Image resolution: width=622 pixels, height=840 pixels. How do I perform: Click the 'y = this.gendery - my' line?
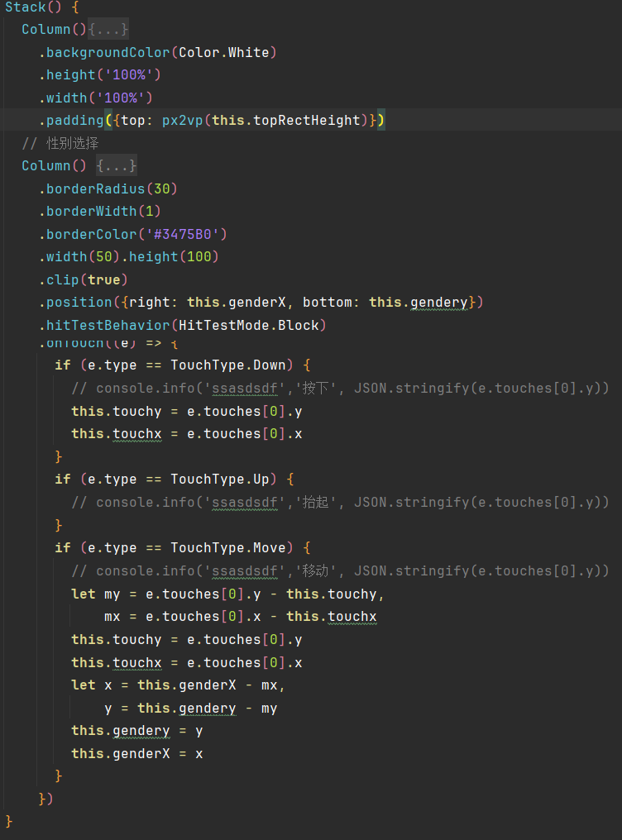pyautogui.click(x=191, y=709)
